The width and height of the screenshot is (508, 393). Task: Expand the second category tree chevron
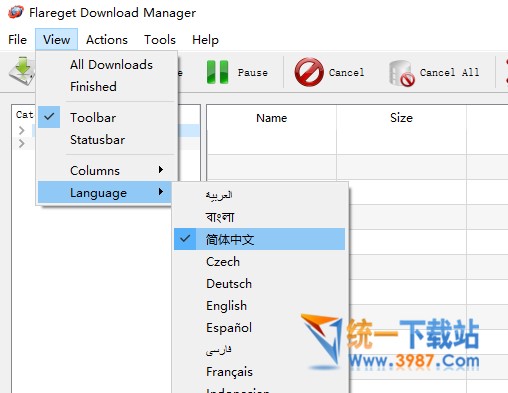pos(22,144)
